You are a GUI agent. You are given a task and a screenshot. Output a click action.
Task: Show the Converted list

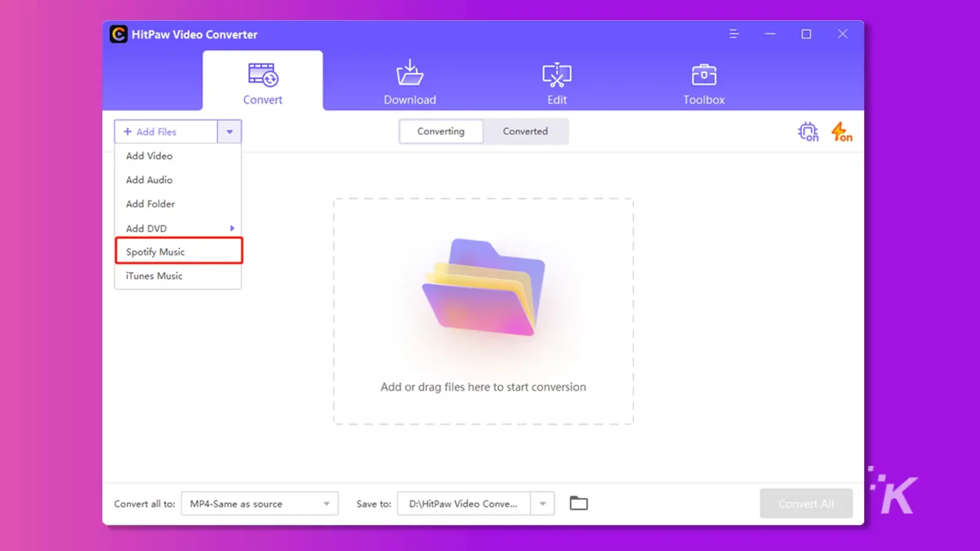point(526,132)
